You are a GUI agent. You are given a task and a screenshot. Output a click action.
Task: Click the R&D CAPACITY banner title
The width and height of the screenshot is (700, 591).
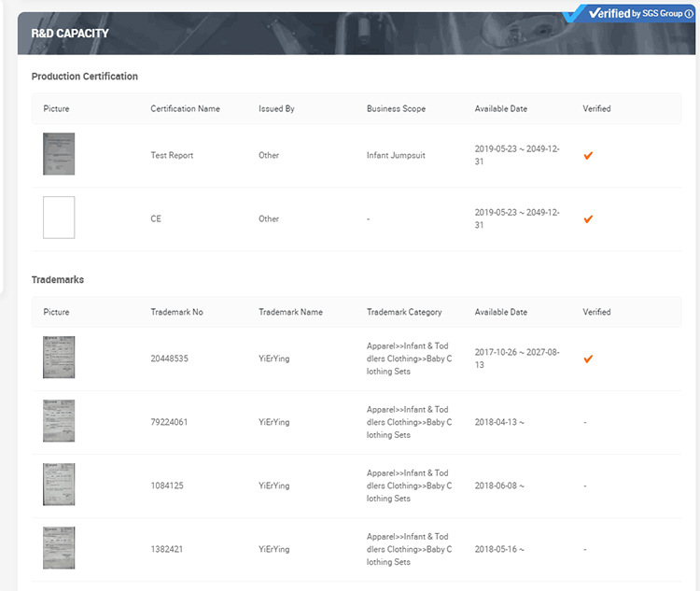pos(70,34)
